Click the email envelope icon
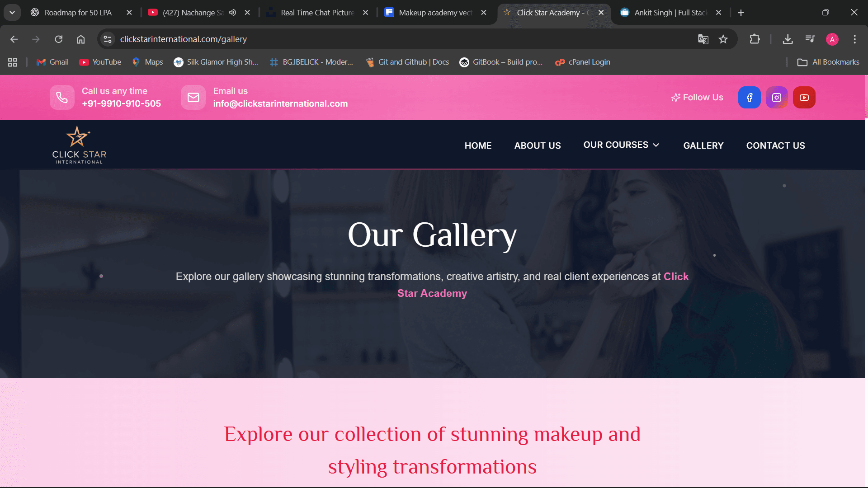Viewport: 868px width, 488px height. pos(193,97)
